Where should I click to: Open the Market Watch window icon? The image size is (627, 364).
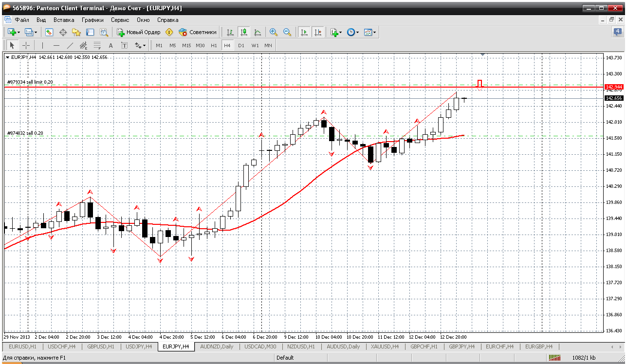coord(49,32)
